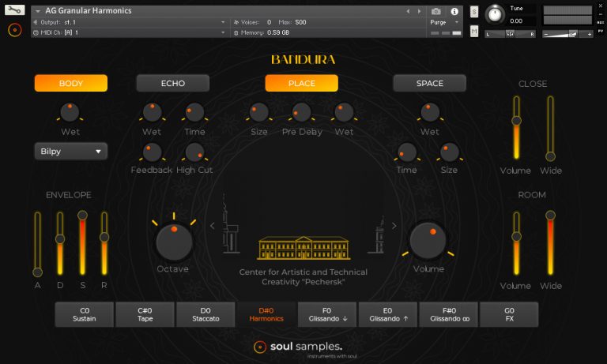Viewport: 607px width, 364px height.
Task: Click the PLACE Wet knob
Action: click(x=344, y=113)
